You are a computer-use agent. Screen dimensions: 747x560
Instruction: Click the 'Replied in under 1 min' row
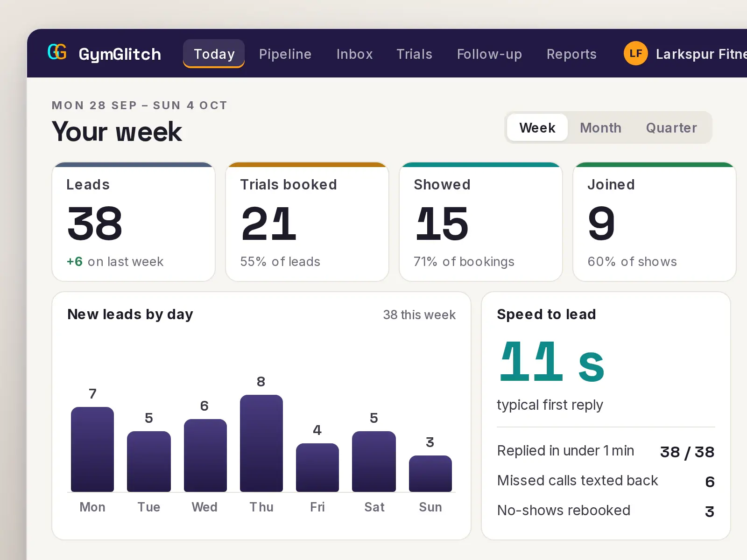pyautogui.click(x=606, y=451)
